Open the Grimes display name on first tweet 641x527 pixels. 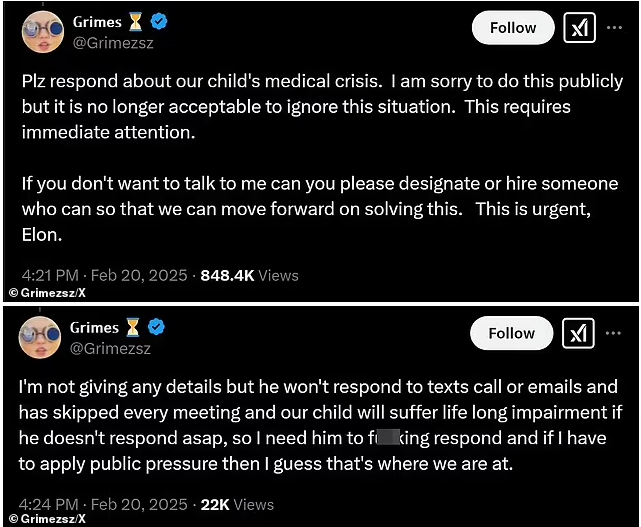(x=97, y=22)
